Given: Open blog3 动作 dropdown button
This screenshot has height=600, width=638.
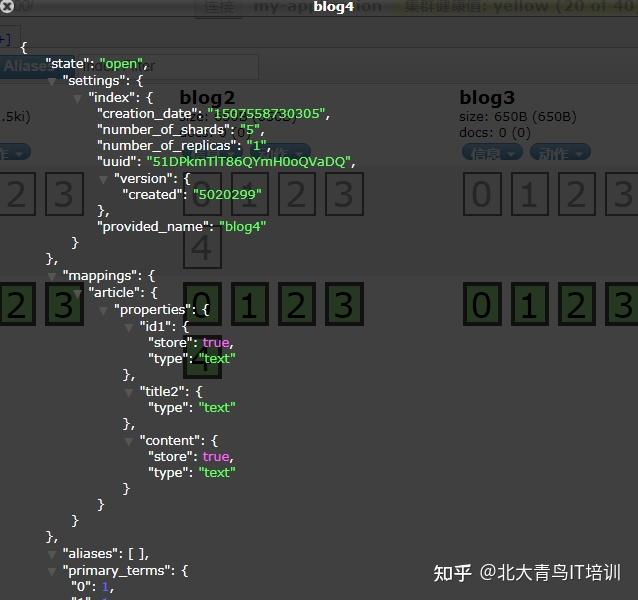Looking at the screenshot, I should click(x=560, y=152).
